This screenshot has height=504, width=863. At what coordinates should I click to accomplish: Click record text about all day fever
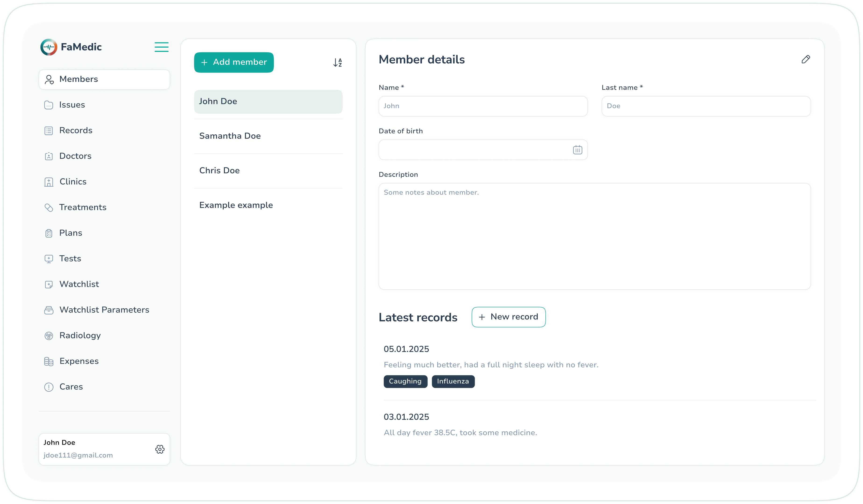pyautogui.click(x=460, y=433)
